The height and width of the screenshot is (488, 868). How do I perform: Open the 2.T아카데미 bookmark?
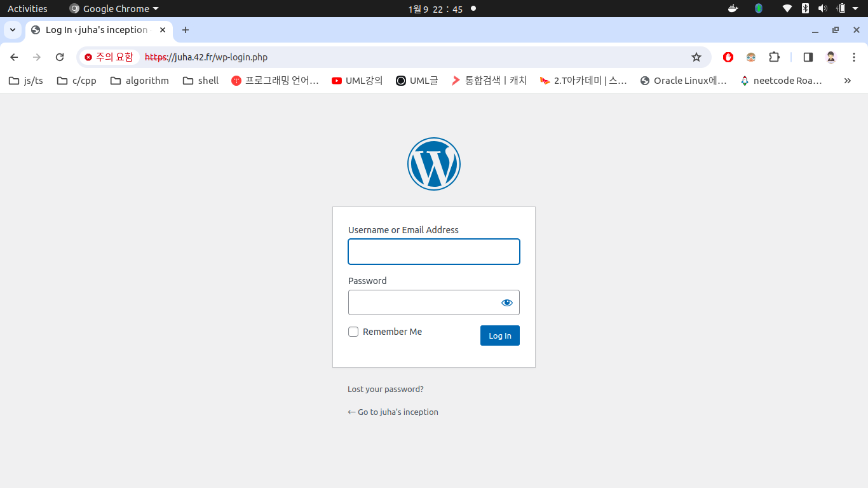(583, 81)
